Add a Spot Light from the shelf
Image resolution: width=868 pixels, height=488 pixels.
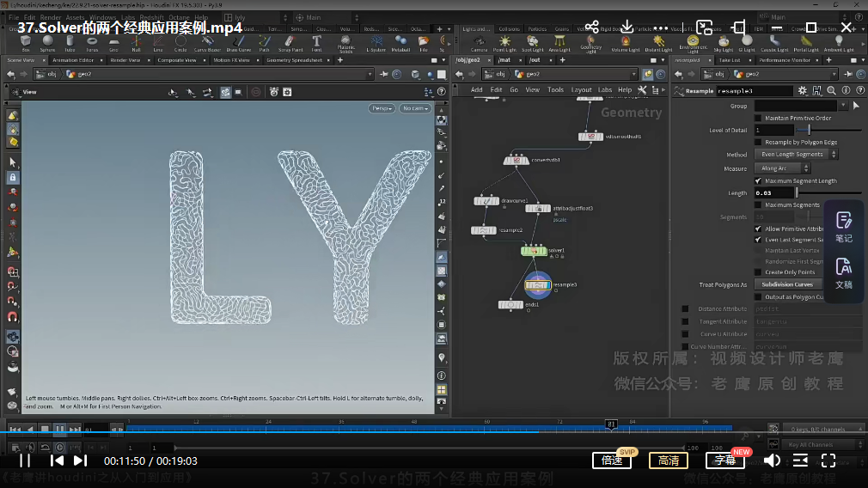[532, 43]
